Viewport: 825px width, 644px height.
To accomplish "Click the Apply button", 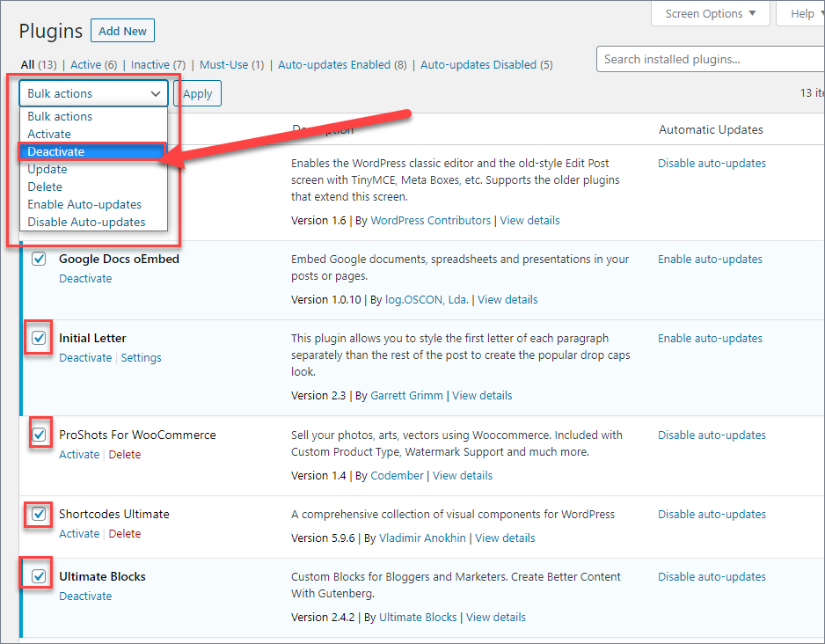I will (197, 93).
